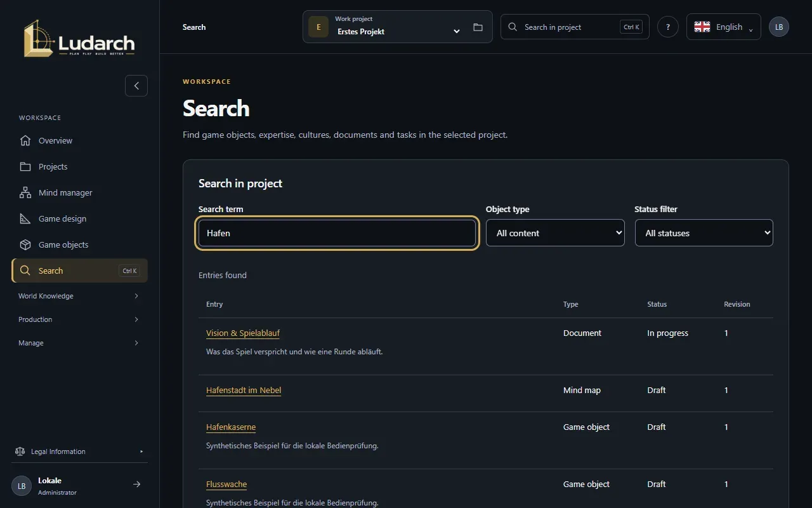The height and width of the screenshot is (508, 812).
Task: Select the Mind manager menu item
Action: coord(79,192)
